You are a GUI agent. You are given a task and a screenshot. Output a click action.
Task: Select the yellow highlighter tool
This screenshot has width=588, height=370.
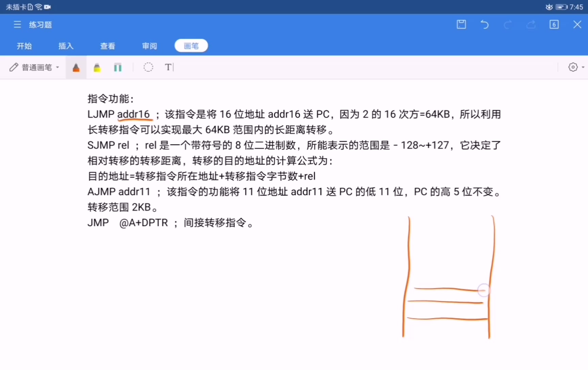point(97,67)
